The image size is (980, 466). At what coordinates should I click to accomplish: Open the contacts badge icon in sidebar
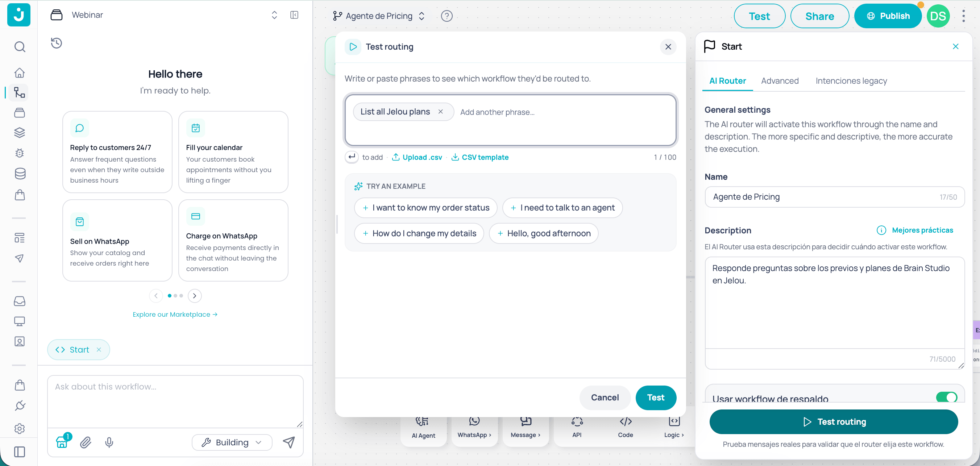(20, 341)
